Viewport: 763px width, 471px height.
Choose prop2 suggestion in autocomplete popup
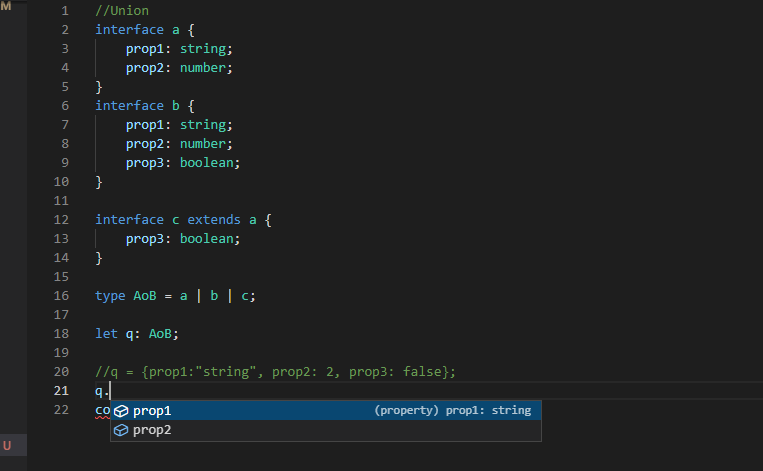coord(152,430)
